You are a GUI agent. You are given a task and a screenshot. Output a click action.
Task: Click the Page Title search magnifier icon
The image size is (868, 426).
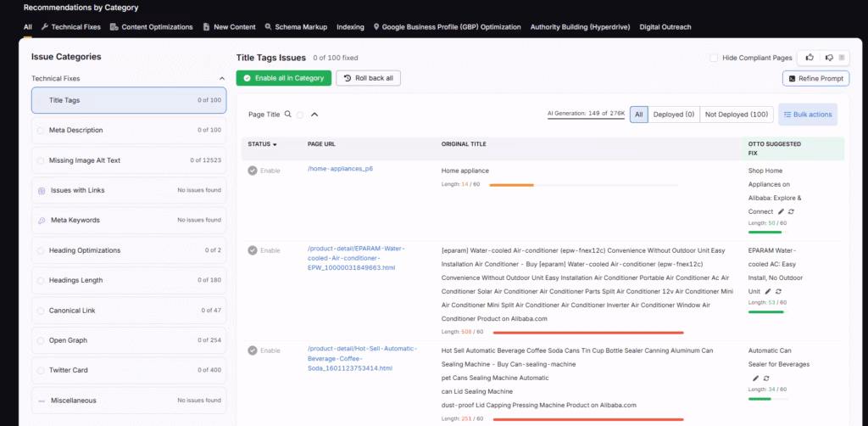tap(288, 114)
